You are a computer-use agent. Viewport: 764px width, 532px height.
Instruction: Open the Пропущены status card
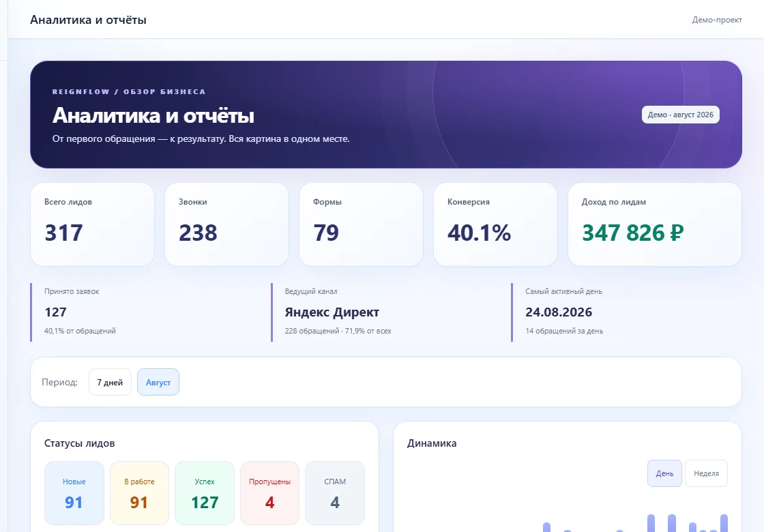coord(269,493)
